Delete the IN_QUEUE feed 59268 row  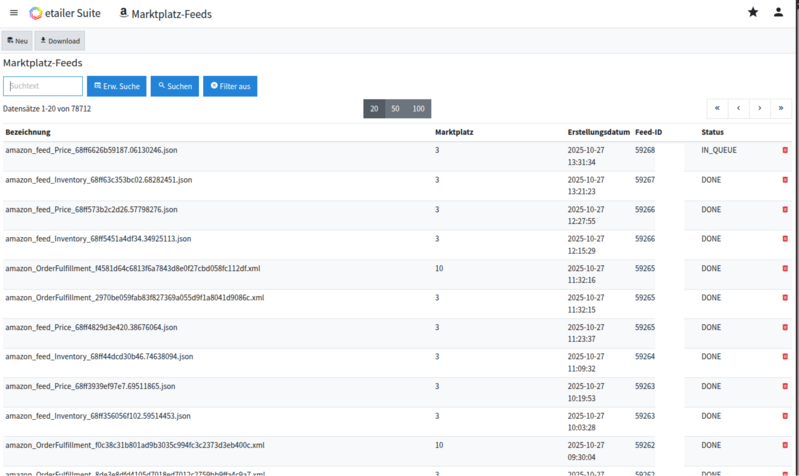click(785, 150)
